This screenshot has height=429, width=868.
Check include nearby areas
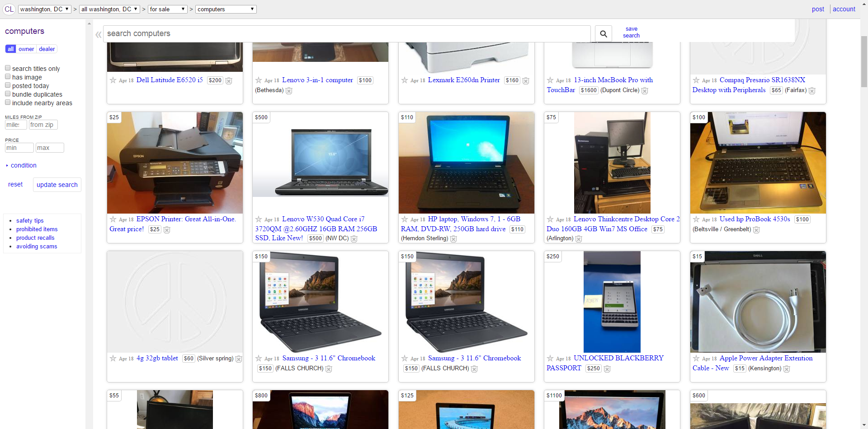pyautogui.click(x=8, y=103)
